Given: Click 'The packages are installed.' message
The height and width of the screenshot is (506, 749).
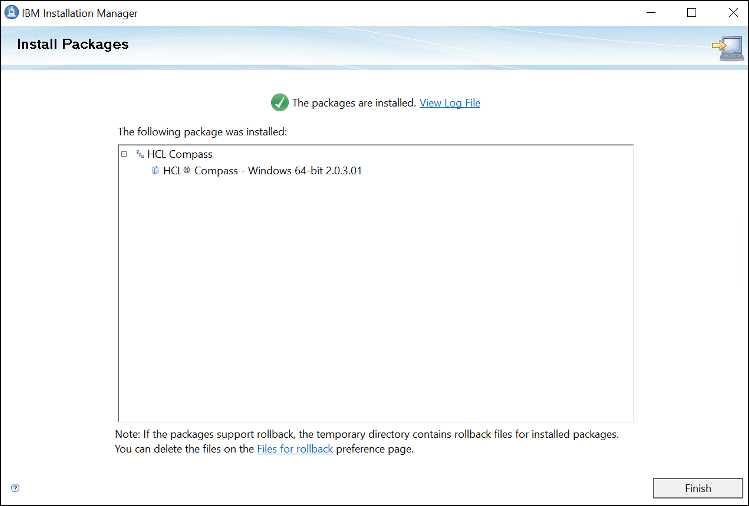Looking at the screenshot, I should 354,103.
